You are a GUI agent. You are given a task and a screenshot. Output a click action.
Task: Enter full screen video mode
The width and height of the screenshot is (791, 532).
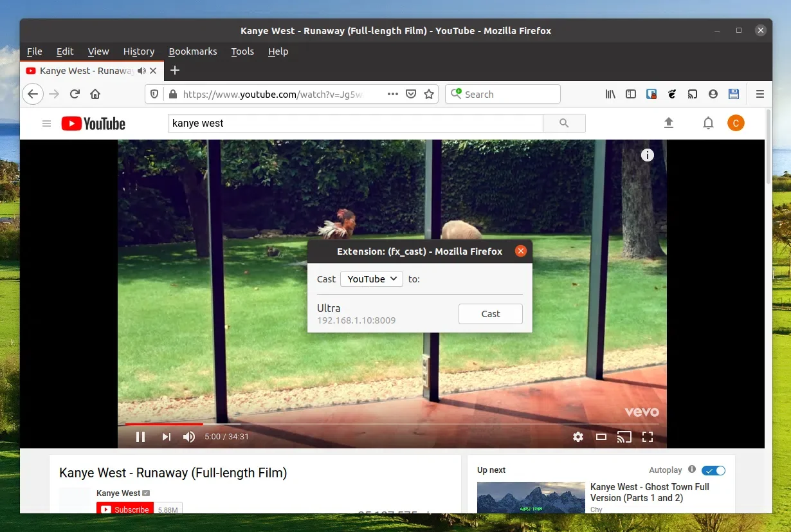648,437
